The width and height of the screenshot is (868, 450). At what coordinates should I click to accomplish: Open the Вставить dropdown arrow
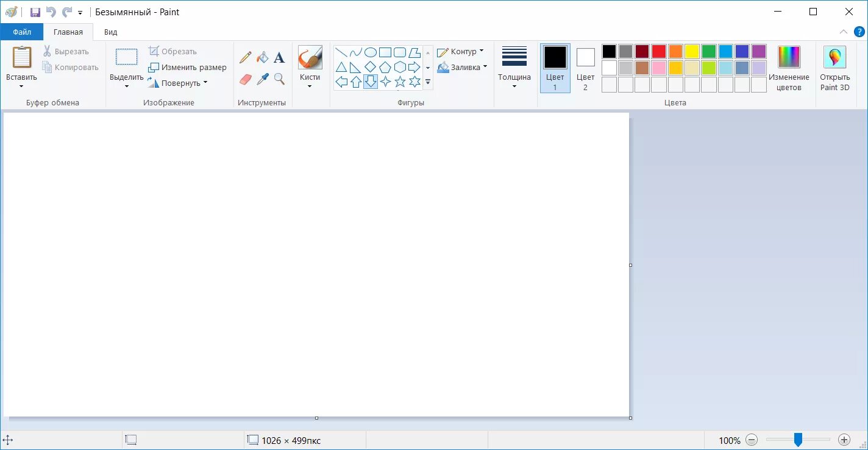(x=22, y=86)
